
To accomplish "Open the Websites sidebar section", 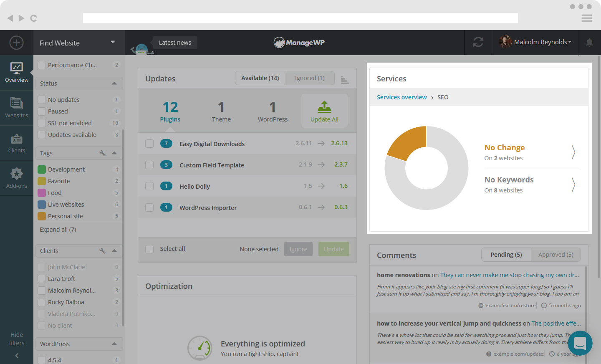I will 17,108.
